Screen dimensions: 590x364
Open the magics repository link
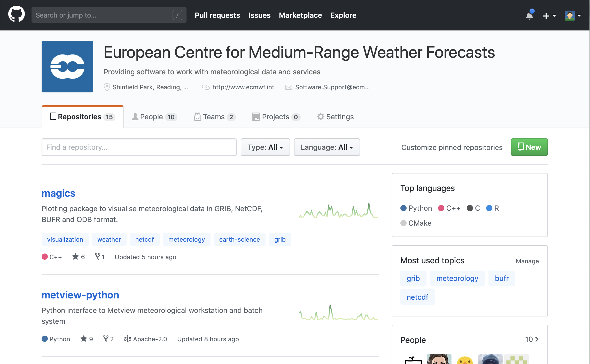(58, 193)
